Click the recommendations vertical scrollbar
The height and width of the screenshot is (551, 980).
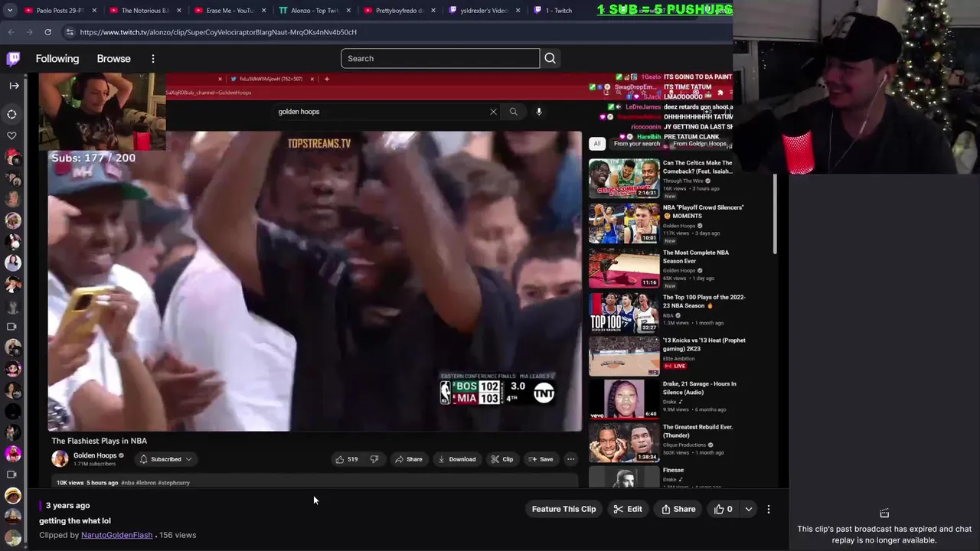[776, 214]
